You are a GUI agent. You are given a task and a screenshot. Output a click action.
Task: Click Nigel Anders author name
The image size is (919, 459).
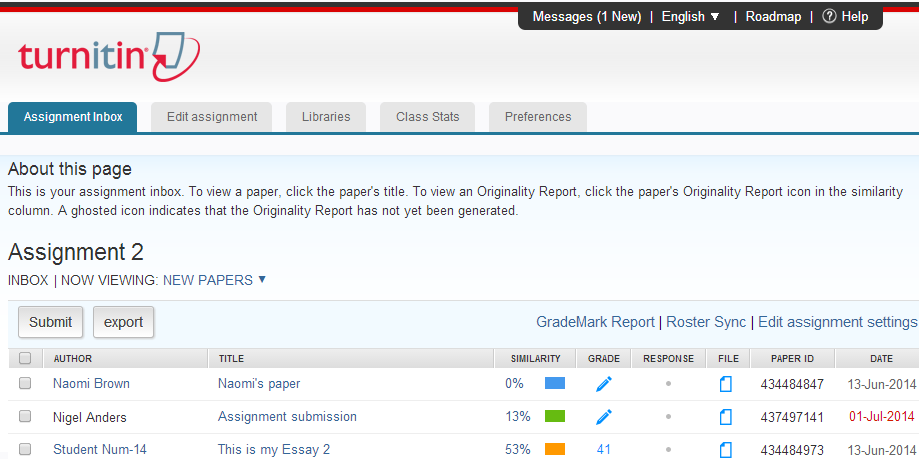pos(90,417)
